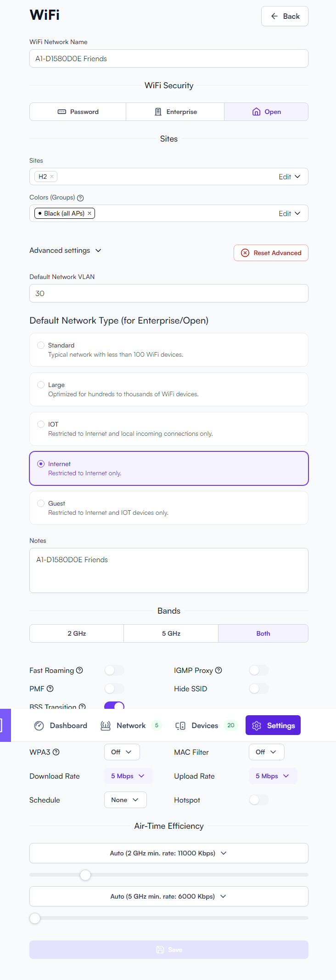The image size is (336, 980).
Task: Enable the Hotspot toggle
Action: click(x=259, y=800)
